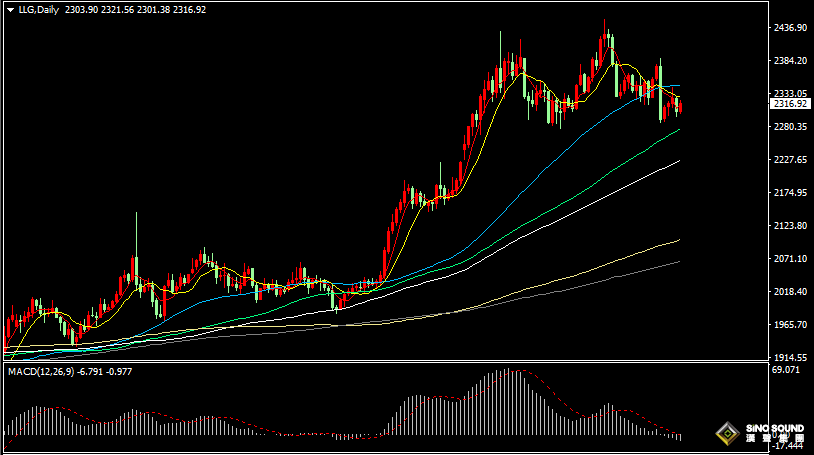The image size is (814, 455).
Task: Click the 2436.90 price axis label
Action: click(790, 28)
